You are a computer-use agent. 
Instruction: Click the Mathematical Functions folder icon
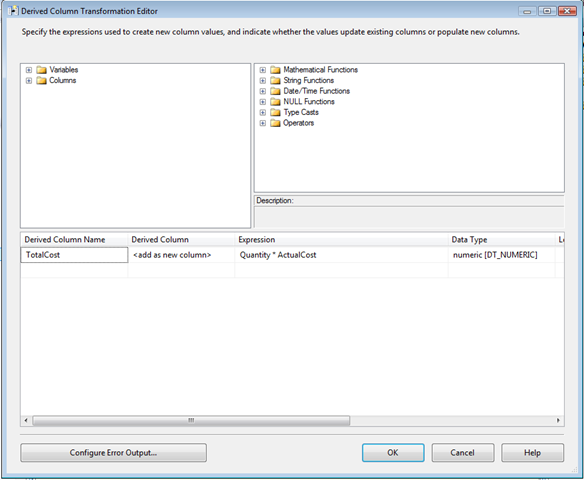(x=275, y=70)
